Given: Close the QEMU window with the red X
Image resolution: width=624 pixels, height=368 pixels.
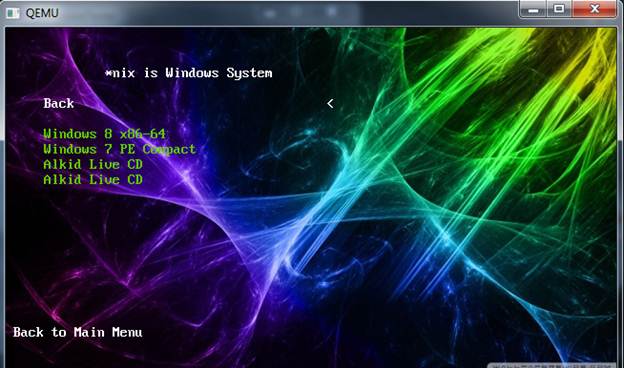Looking at the screenshot, I should tap(595, 9).
